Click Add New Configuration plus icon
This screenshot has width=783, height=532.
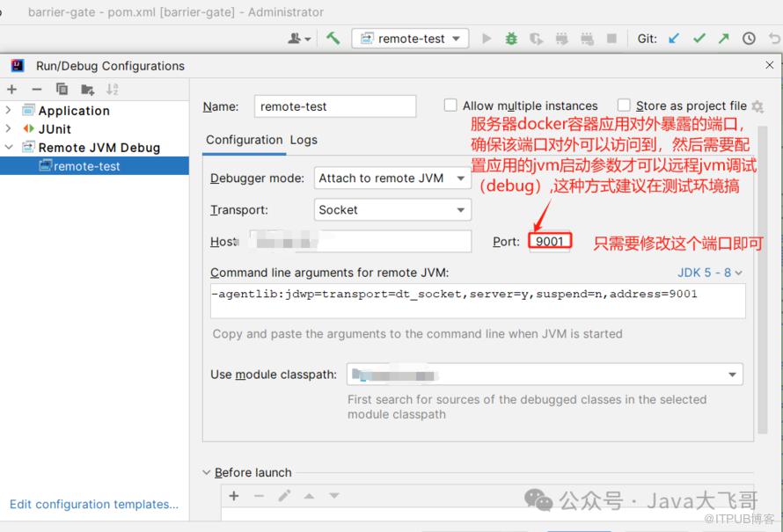12,89
